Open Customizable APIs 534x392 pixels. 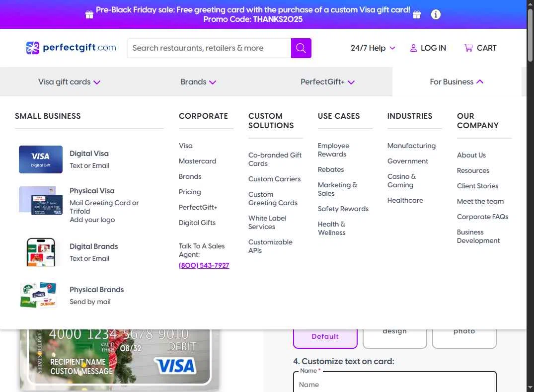(x=270, y=246)
